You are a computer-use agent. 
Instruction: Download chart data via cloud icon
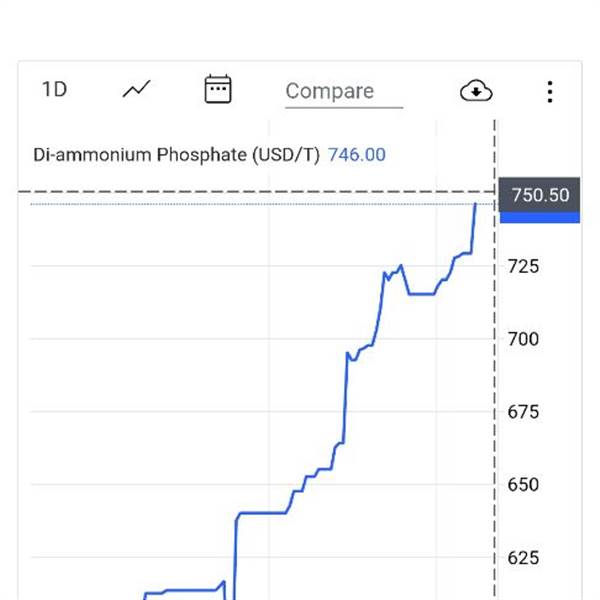pos(476,91)
